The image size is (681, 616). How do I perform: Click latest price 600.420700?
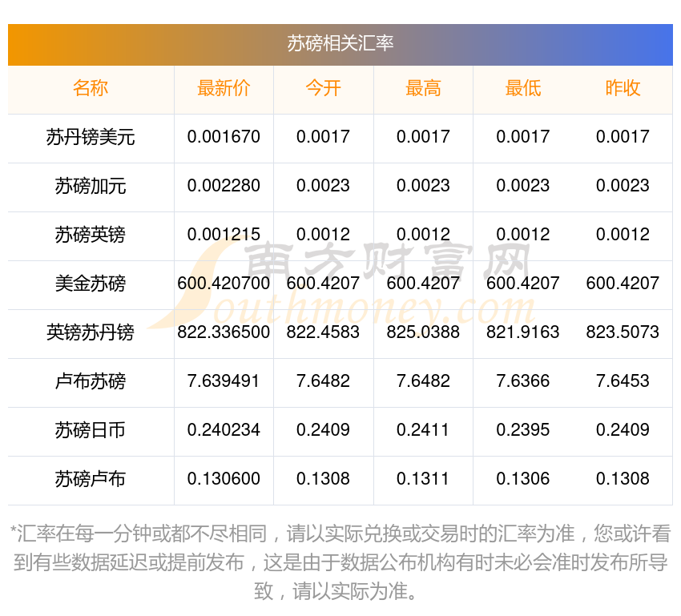224,284
